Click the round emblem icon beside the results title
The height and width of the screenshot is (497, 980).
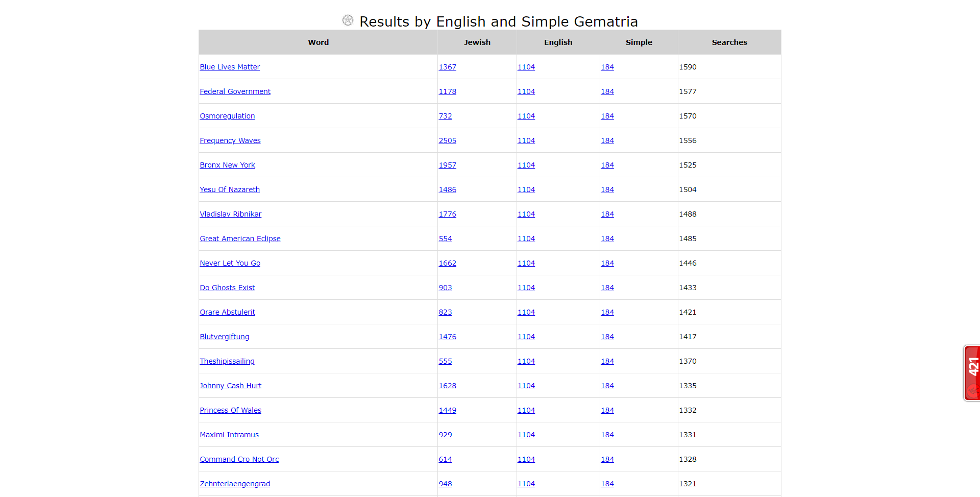pyautogui.click(x=348, y=20)
